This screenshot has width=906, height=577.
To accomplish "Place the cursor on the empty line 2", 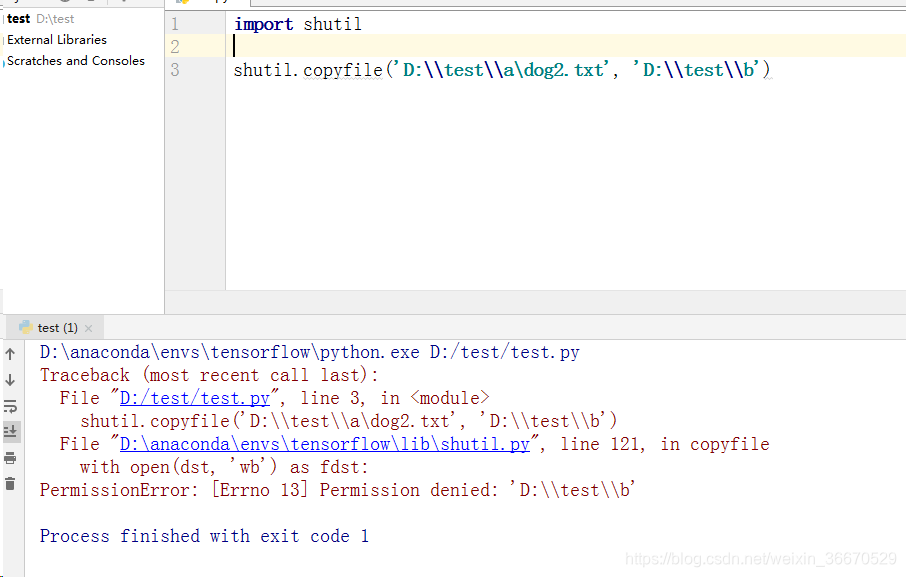I will pos(566,46).
